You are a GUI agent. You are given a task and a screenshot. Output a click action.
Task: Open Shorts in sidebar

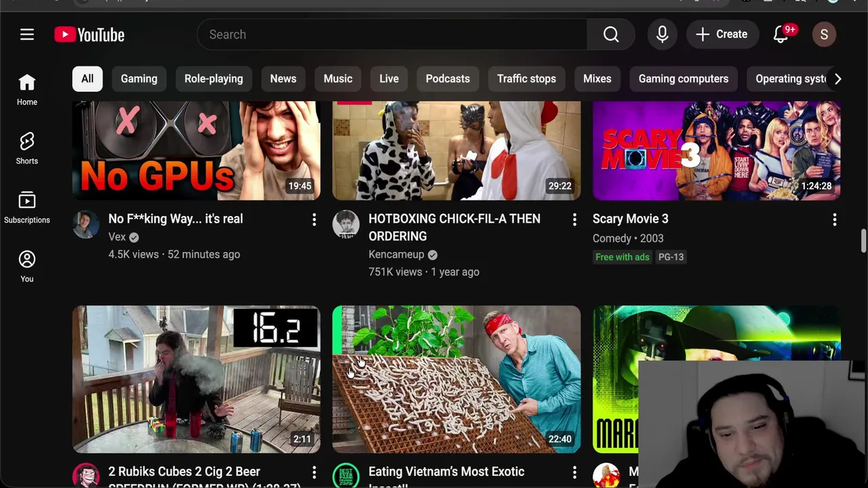click(x=27, y=149)
